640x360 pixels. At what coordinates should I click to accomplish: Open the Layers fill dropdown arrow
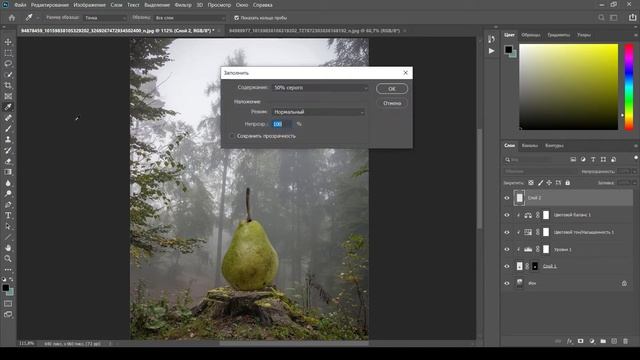click(634, 183)
